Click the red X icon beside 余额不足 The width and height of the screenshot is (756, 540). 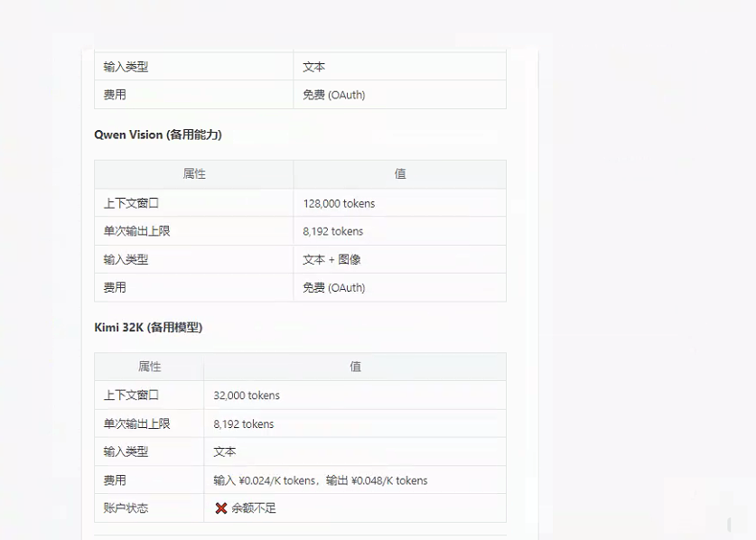pyautogui.click(x=221, y=508)
